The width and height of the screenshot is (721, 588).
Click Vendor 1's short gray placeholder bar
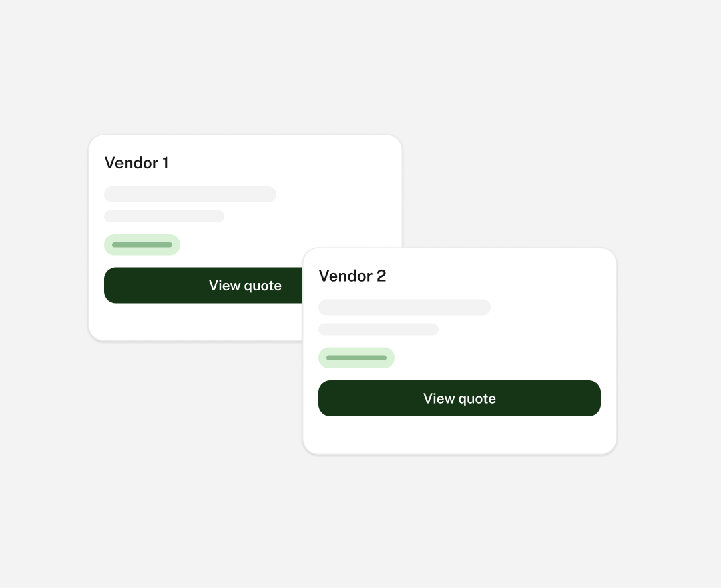click(164, 216)
